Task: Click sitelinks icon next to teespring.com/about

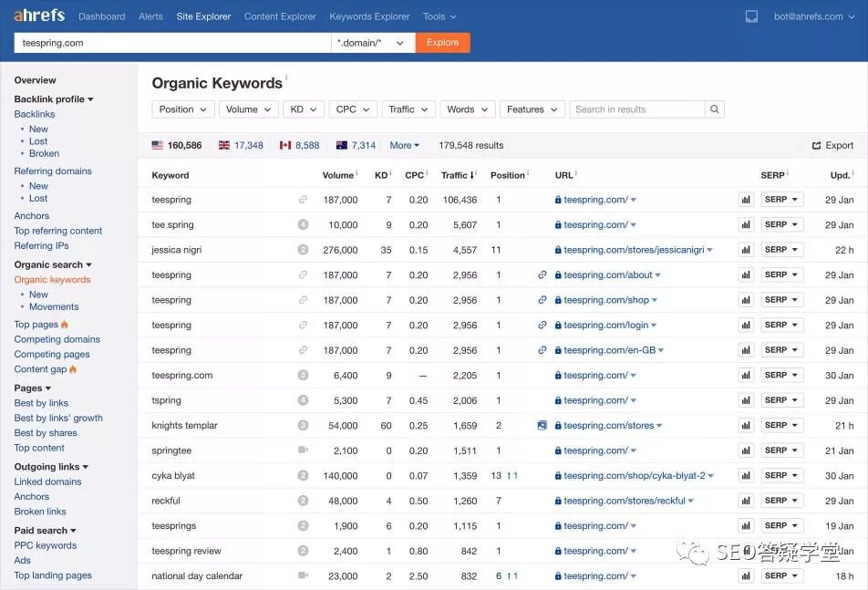Action: pos(542,274)
